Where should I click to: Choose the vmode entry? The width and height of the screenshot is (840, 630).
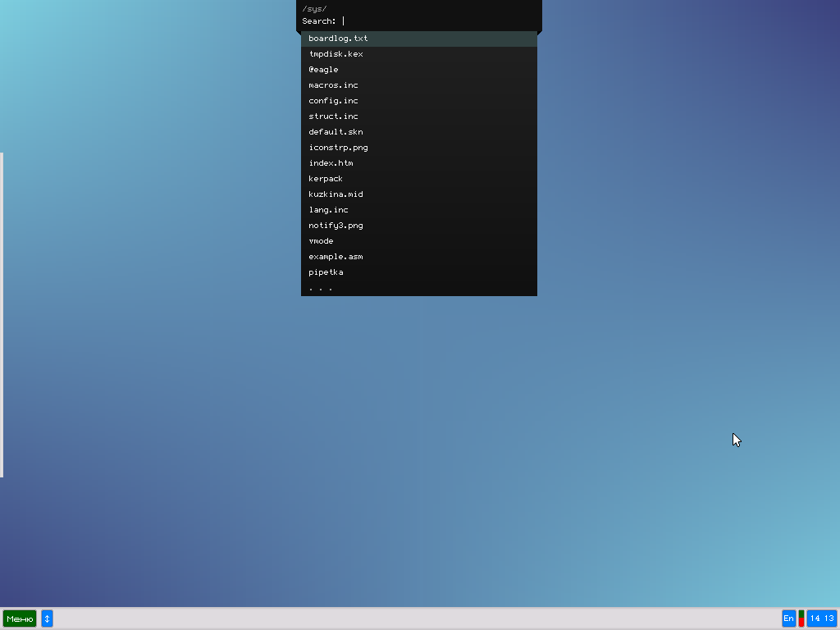(x=321, y=241)
